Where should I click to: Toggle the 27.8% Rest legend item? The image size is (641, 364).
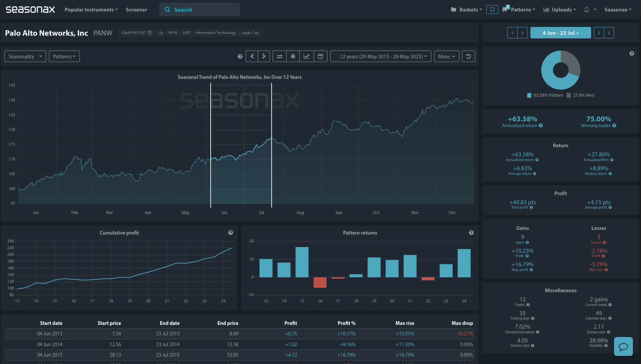tap(580, 95)
